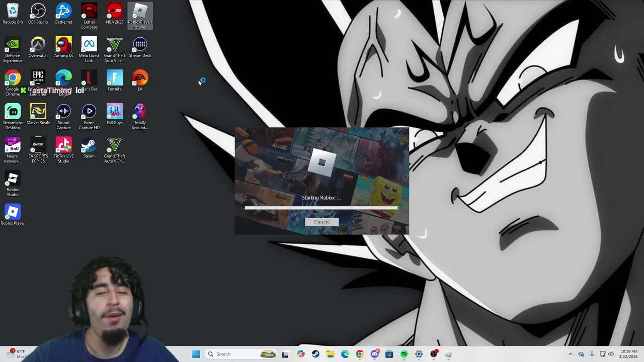Select the Among Us desktop icon
Viewport: 644px width, 362px height.
63,47
